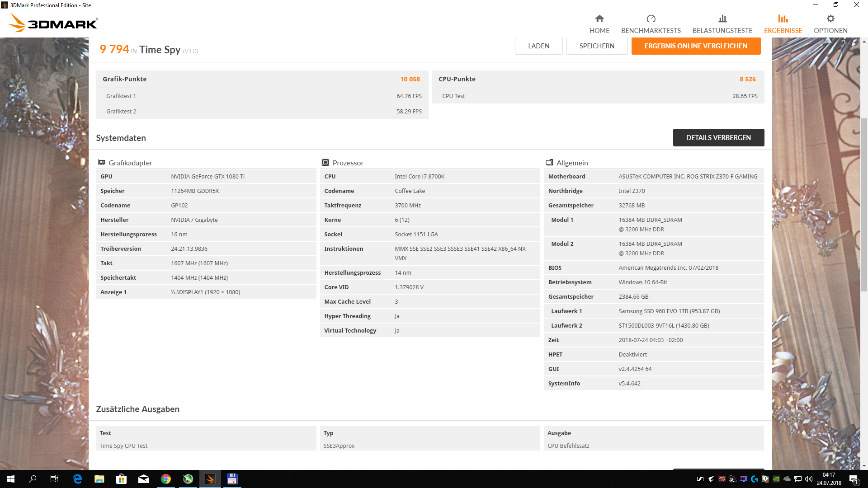The height and width of the screenshot is (488, 868).
Task: Click the Speichern button
Action: (597, 46)
